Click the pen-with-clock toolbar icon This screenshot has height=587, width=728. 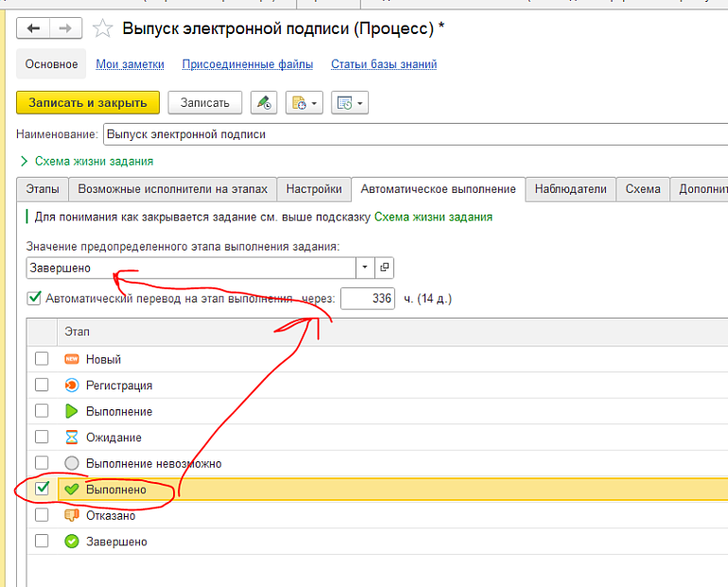[x=264, y=103]
